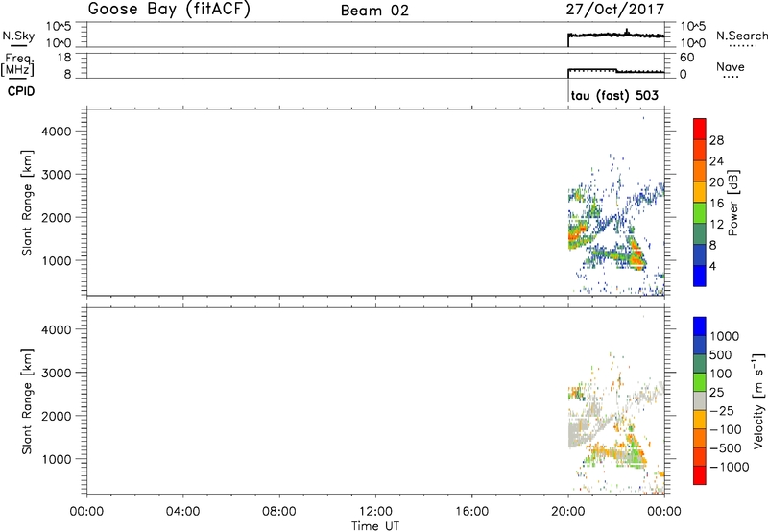Click the Goose Bay (fitACF) title

tap(169, 10)
